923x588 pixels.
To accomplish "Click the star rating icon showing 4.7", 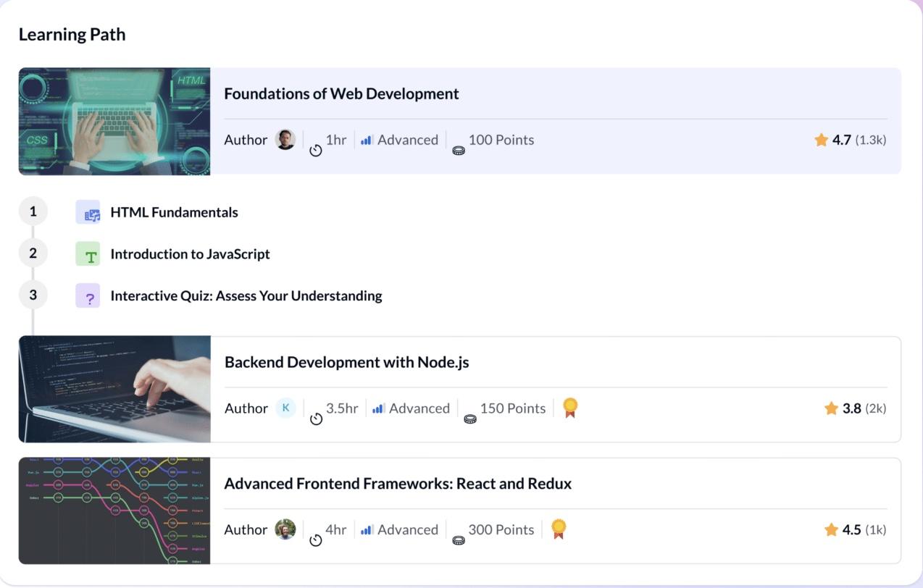I will [821, 140].
